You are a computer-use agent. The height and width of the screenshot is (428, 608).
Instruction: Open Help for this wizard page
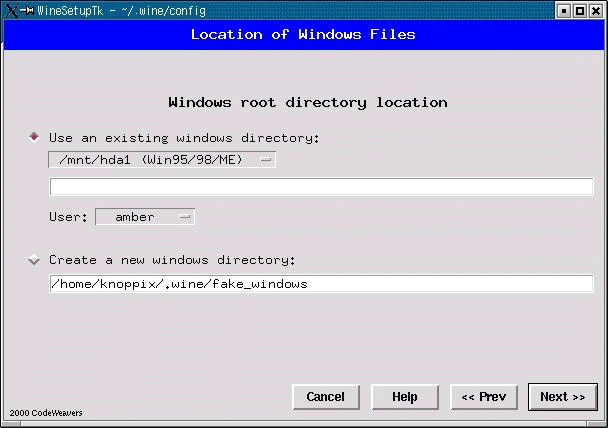click(405, 397)
